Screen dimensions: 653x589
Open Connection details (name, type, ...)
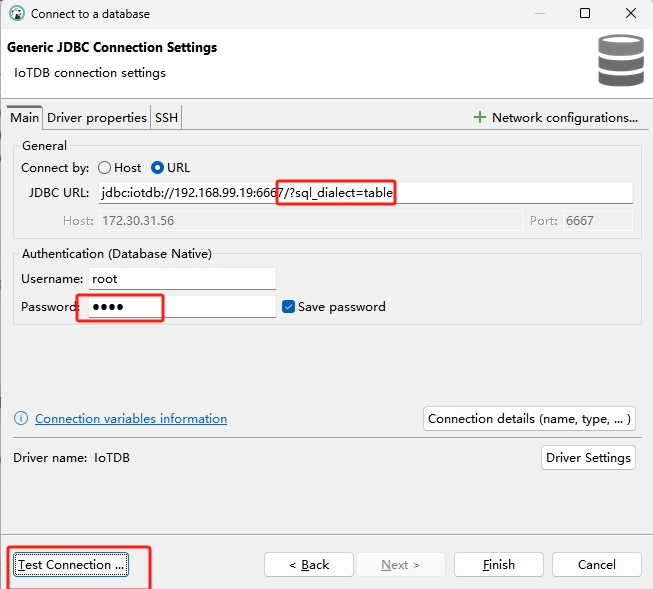click(529, 419)
